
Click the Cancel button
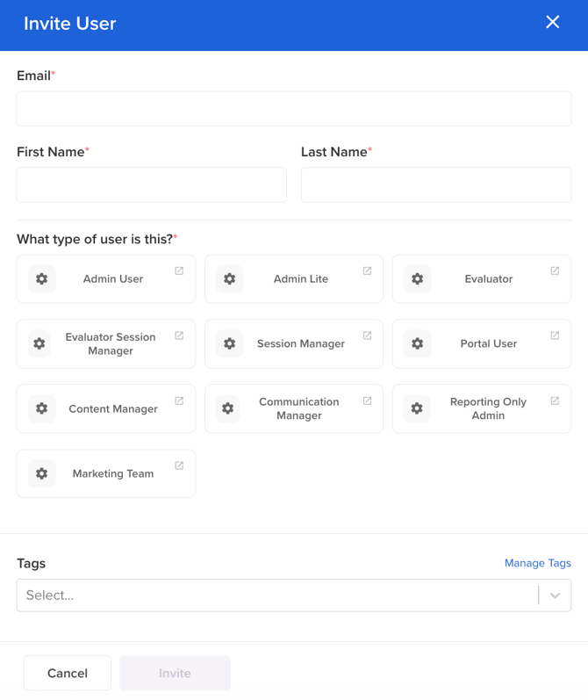point(68,673)
